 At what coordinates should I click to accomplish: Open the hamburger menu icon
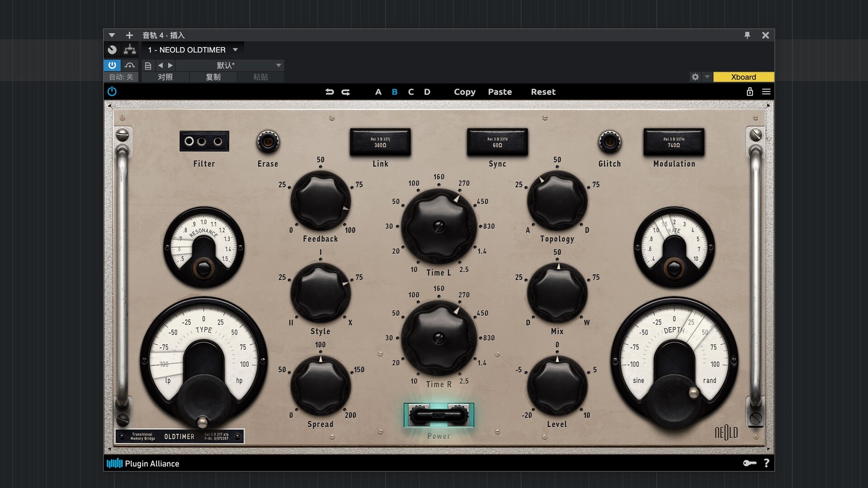pyautogui.click(x=766, y=92)
